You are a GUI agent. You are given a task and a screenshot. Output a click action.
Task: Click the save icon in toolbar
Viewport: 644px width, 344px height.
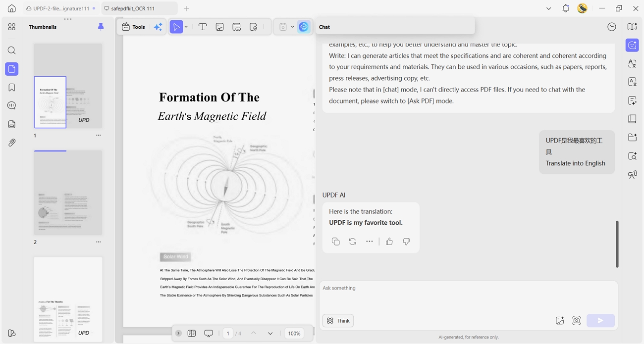pos(283,27)
